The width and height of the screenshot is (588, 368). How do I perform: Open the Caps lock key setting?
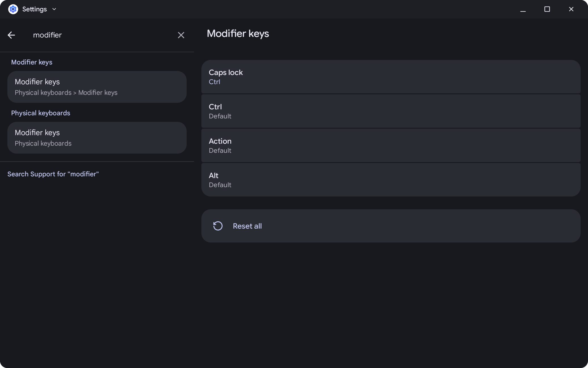pyautogui.click(x=391, y=77)
